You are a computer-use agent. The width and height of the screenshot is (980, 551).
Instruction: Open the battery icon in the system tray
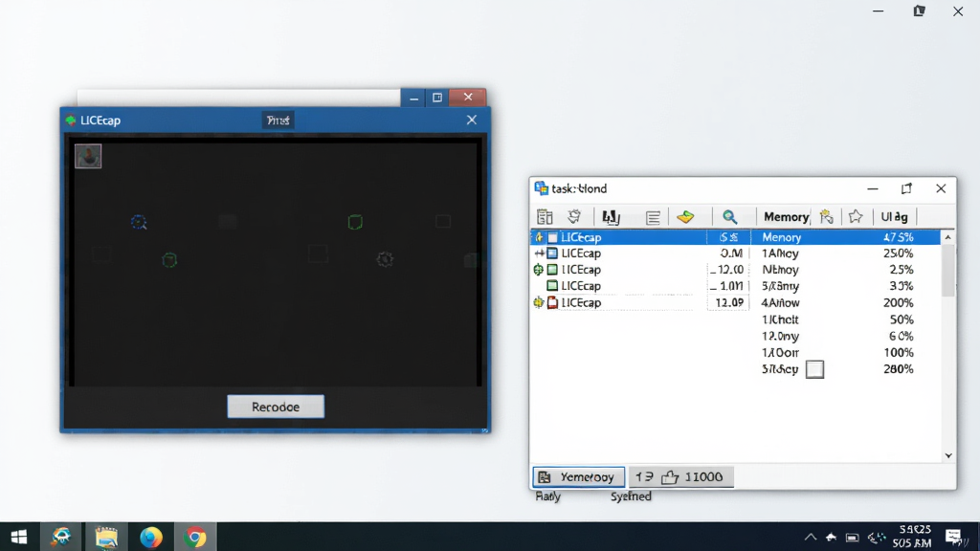pyautogui.click(x=852, y=538)
